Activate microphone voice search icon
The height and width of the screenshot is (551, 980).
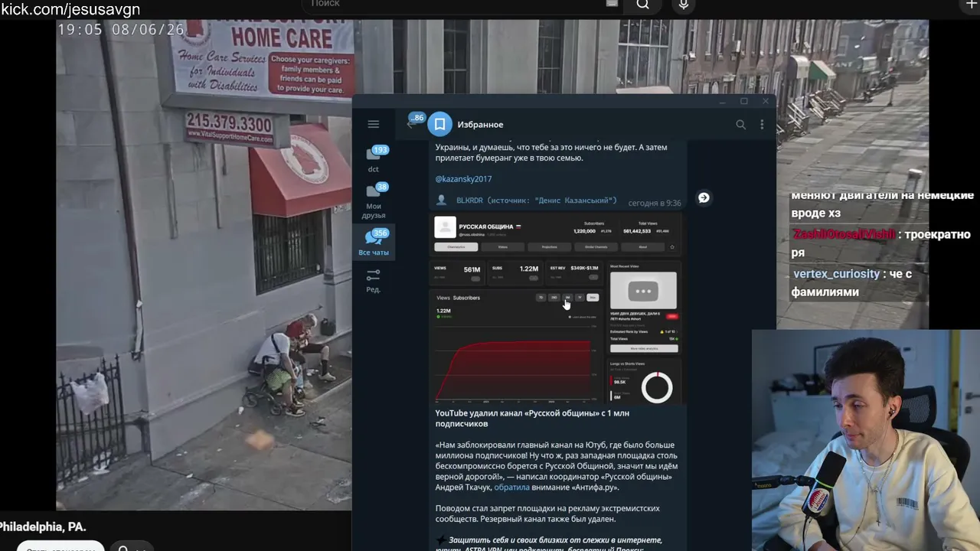click(x=684, y=5)
